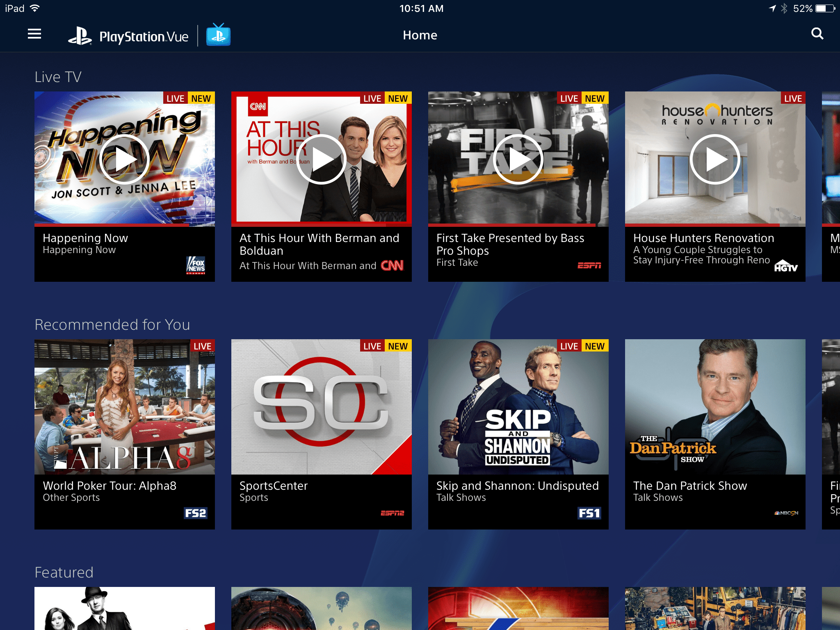840x630 pixels.
Task: Tap the FS1 channel logo
Action: [x=589, y=513]
